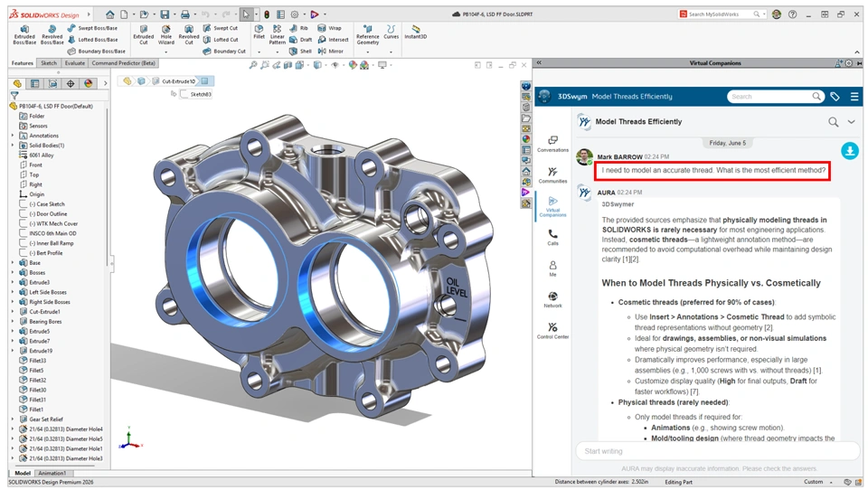868x490 pixels.
Task: Choose the Swept Boss/Base tool
Action: (92, 28)
